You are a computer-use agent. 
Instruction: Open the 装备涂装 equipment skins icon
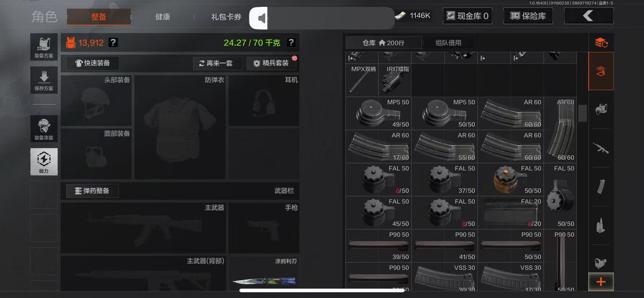pos(44,129)
